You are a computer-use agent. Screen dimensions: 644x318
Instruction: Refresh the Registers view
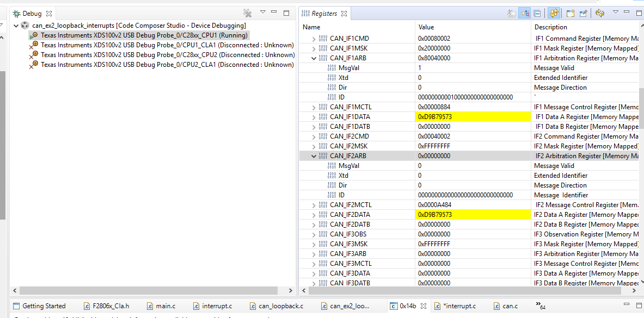click(x=600, y=14)
